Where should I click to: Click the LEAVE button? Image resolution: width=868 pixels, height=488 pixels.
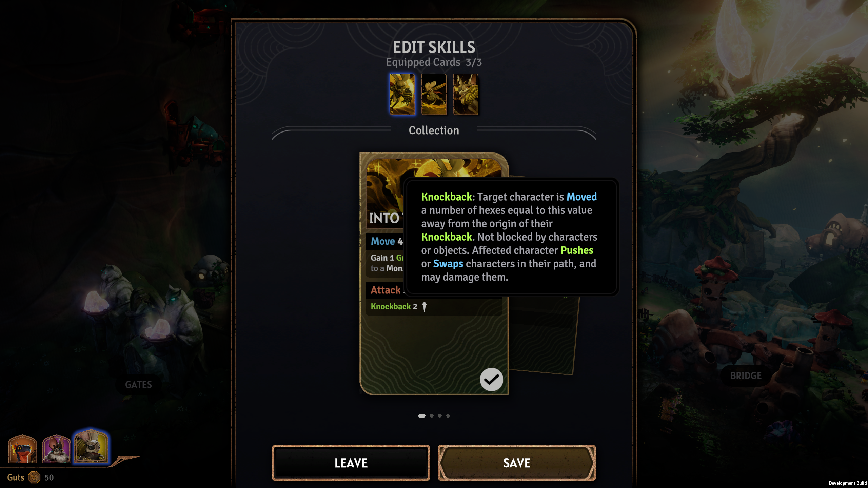click(351, 463)
